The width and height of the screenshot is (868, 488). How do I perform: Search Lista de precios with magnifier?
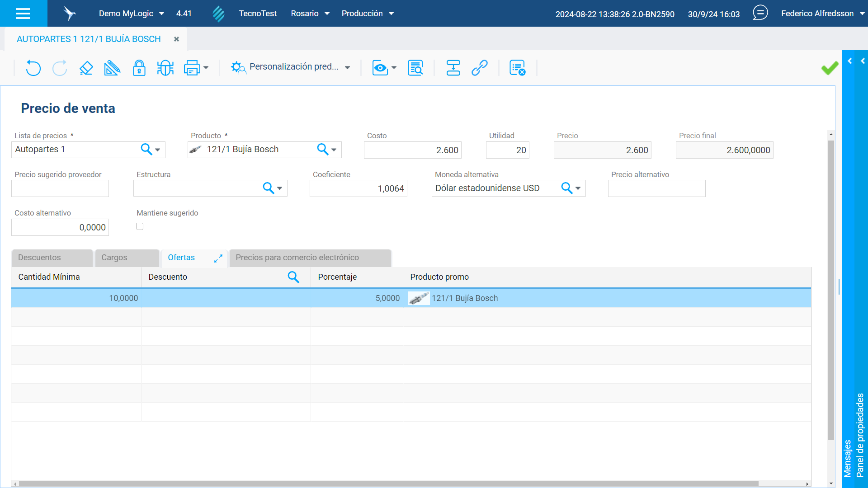146,149
